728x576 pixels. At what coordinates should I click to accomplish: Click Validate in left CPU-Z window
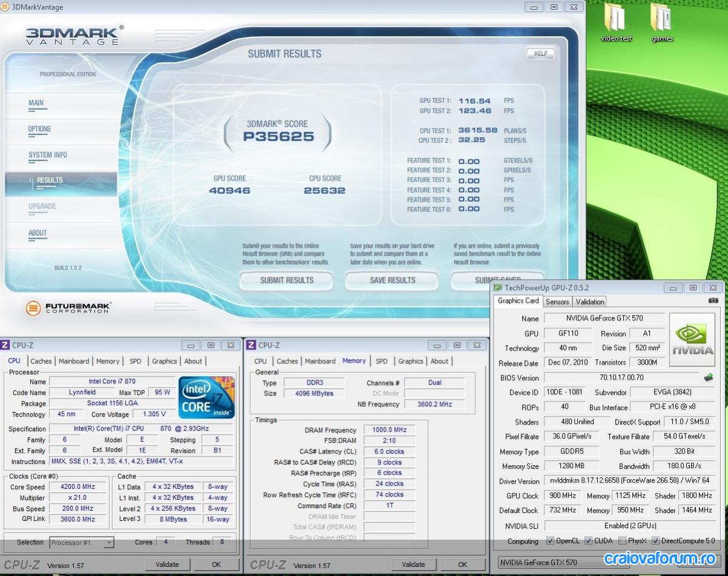167,564
